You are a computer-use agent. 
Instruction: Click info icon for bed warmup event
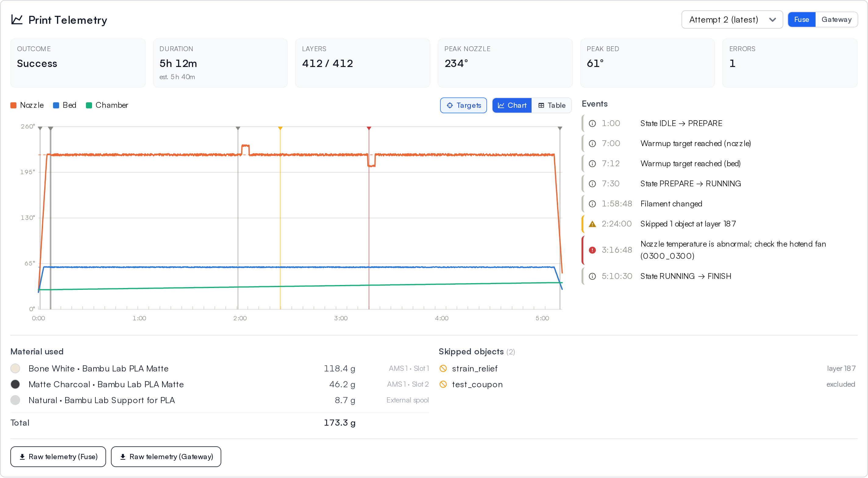[x=592, y=164]
